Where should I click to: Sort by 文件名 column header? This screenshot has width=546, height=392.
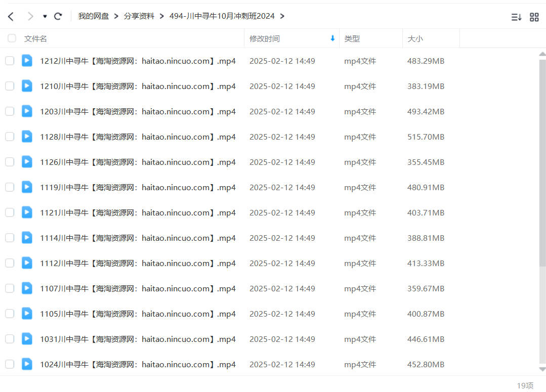(35, 38)
